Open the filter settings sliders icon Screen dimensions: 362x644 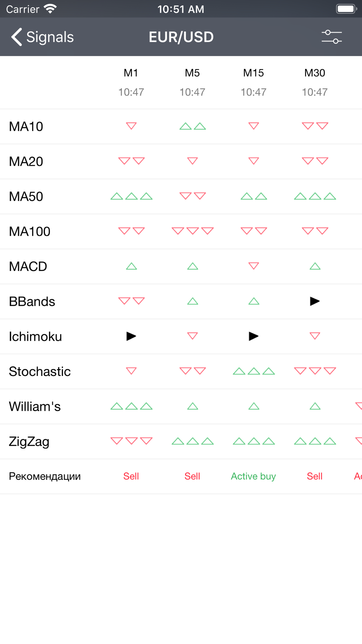point(332,37)
